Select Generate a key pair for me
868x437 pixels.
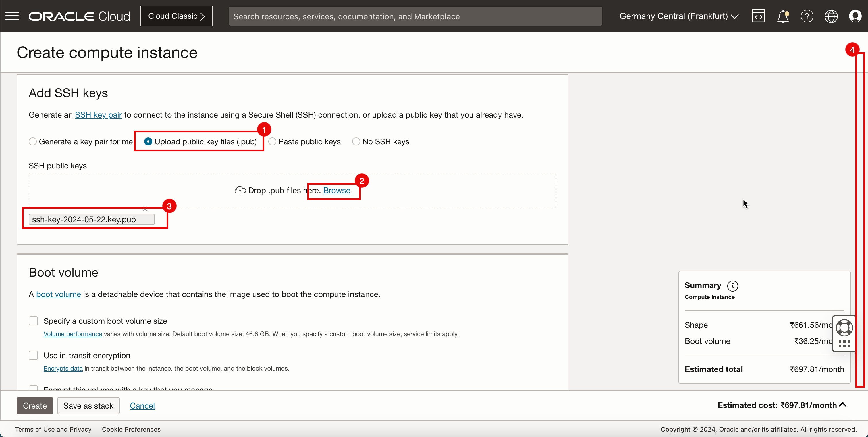32,141
